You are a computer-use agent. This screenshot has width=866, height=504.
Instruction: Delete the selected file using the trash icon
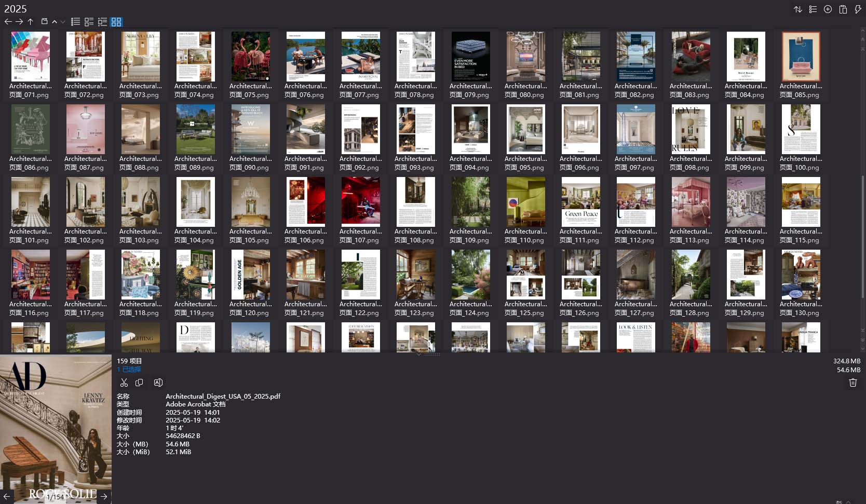point(852,383)
